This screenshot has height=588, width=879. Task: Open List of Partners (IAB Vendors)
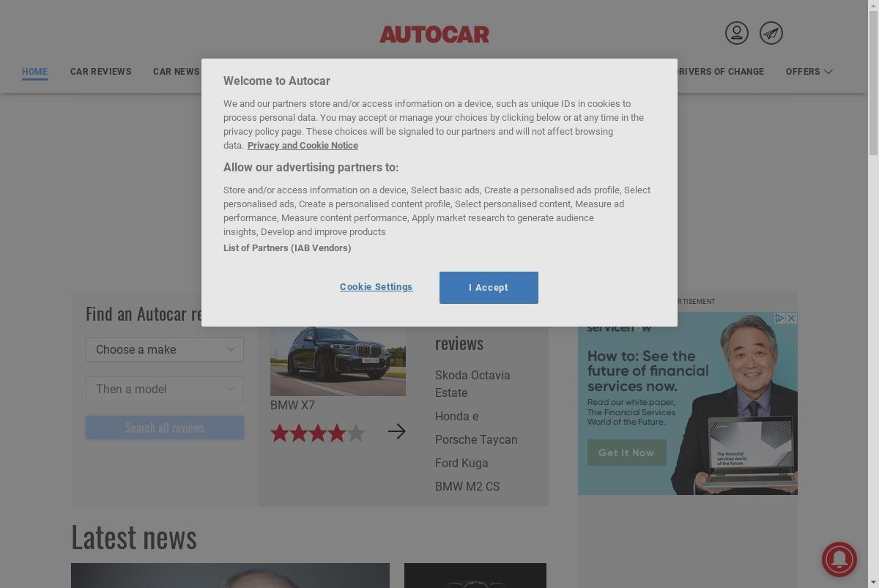[287, 248]
